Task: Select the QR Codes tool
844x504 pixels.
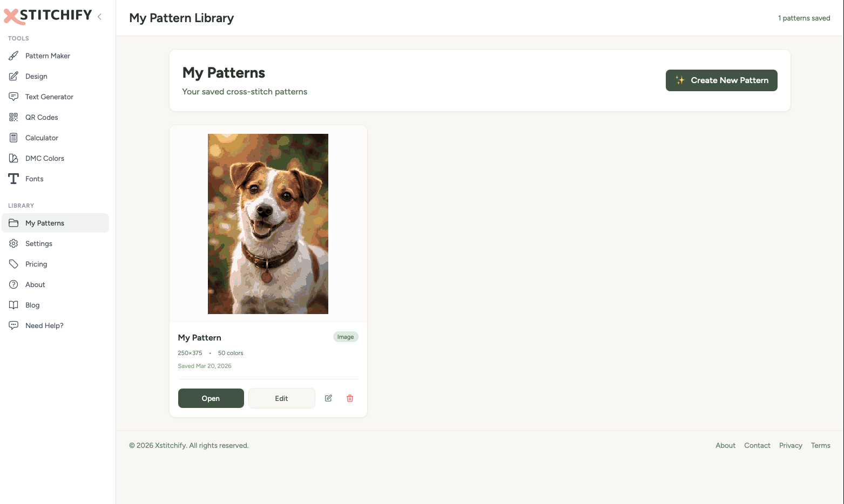Action: pyautogui.click(x=42, y=117)
